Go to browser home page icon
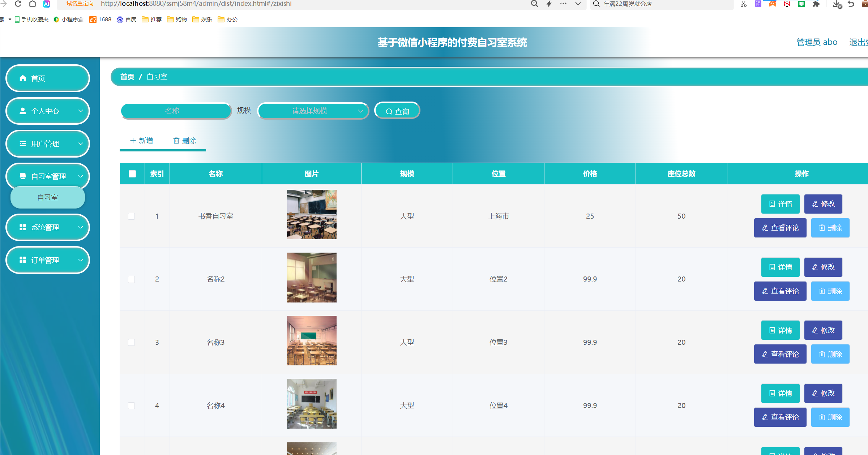 33,4
